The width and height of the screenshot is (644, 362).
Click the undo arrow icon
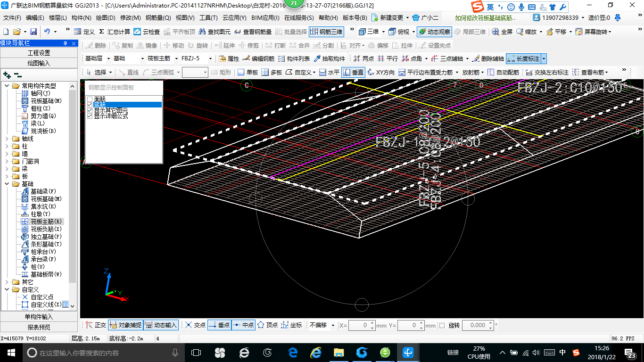click(x=47, y=32)
